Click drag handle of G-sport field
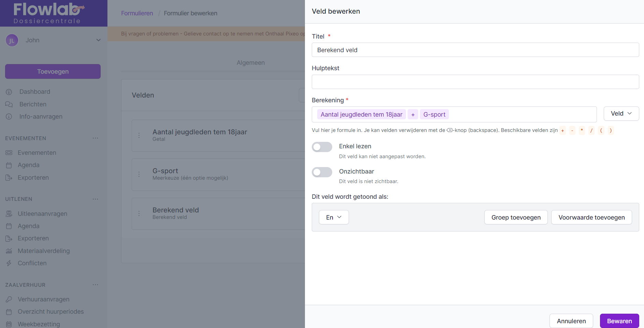 click(x=139, y=174)
